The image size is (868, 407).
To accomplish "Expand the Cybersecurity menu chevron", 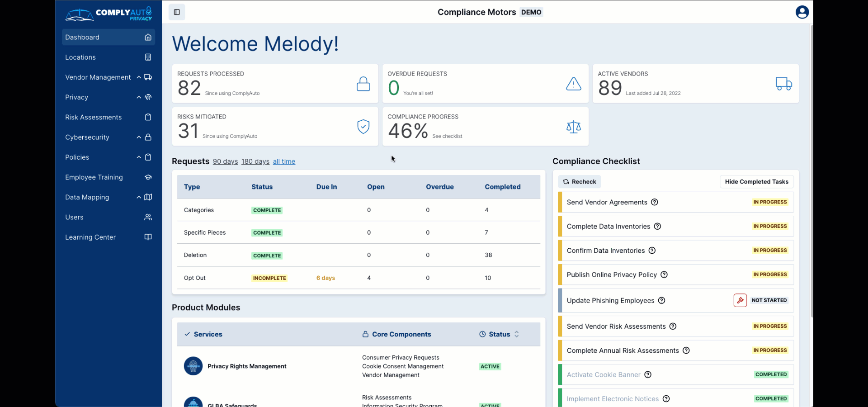I will point(139,137).
